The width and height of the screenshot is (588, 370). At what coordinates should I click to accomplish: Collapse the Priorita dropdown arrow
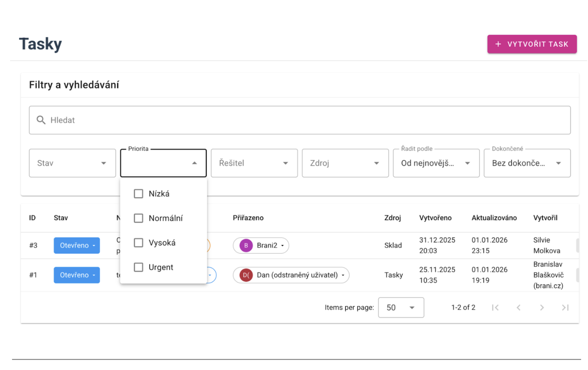pos(194,163)
